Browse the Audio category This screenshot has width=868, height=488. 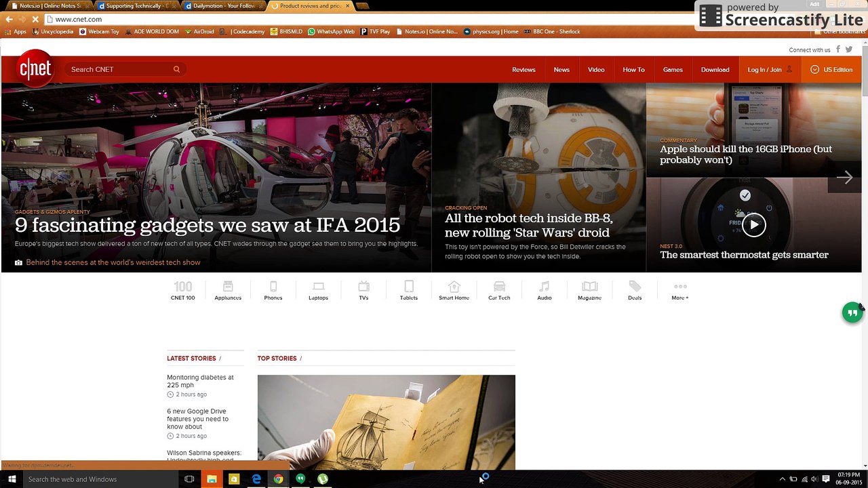[x=545, y=291]
